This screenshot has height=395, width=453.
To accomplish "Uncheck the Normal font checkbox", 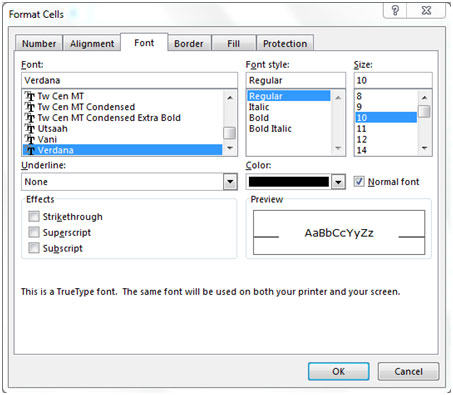I will click(359, 182).
